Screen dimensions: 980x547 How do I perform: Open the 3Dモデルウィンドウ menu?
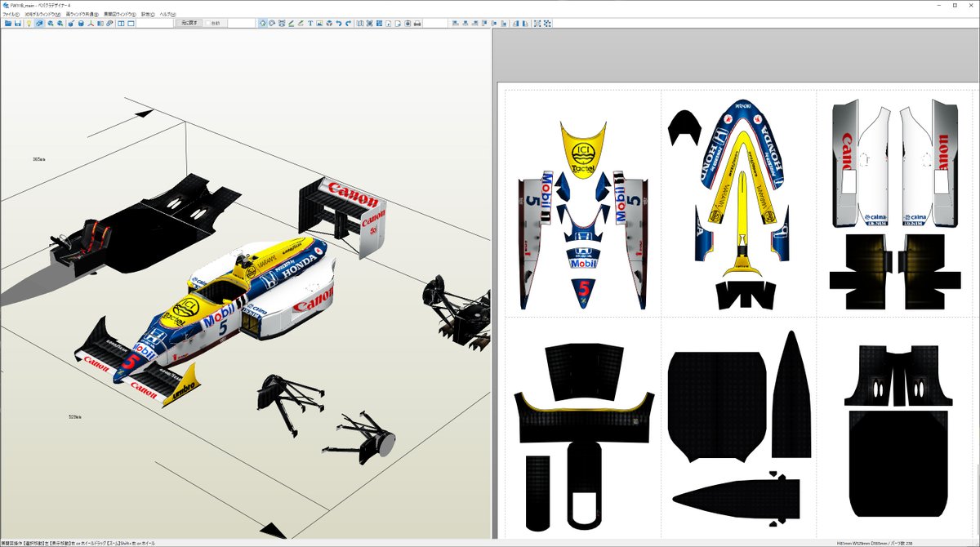(42, 15)
